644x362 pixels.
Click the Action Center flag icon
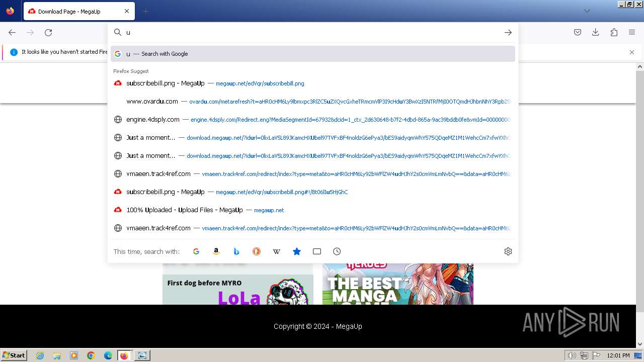(596, 355)
